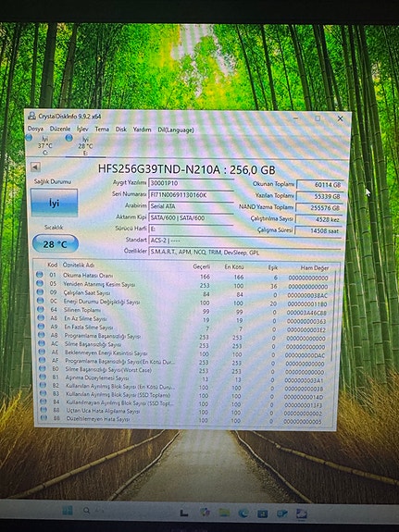This screenshot has height=532, width=399.
Task: Click the status dot for attribute 01
Action: (40, 274)
